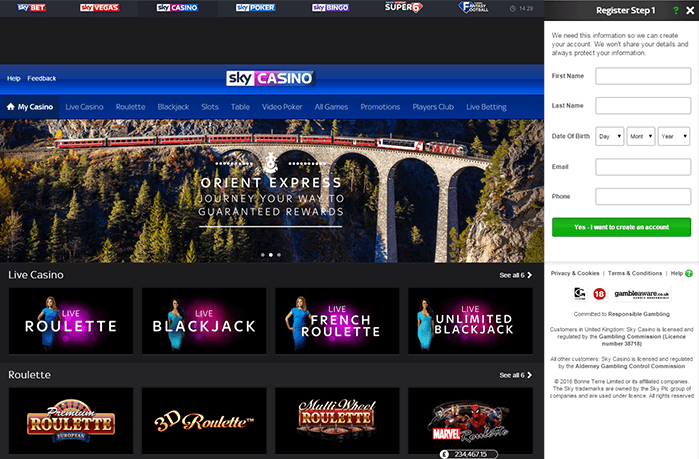
Task: Open the Live Betting menu item
Action: tap(486, 107)
